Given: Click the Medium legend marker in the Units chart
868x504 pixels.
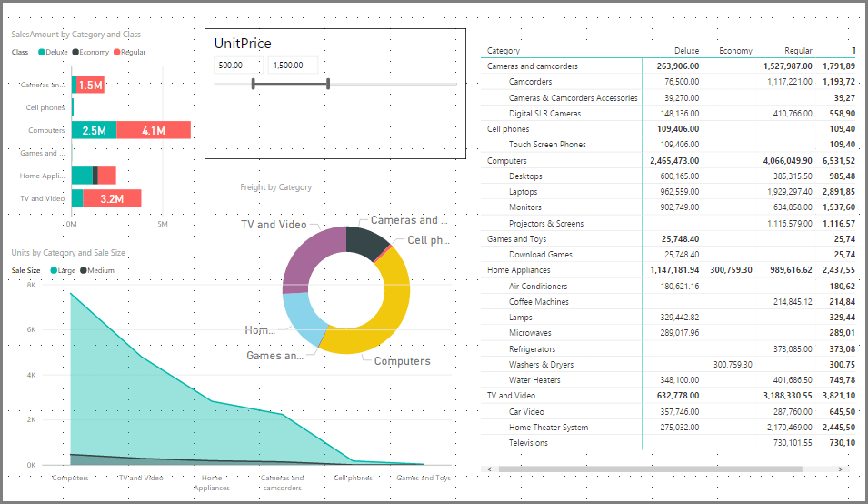Looking at the screenshot, I should [84, 270].
